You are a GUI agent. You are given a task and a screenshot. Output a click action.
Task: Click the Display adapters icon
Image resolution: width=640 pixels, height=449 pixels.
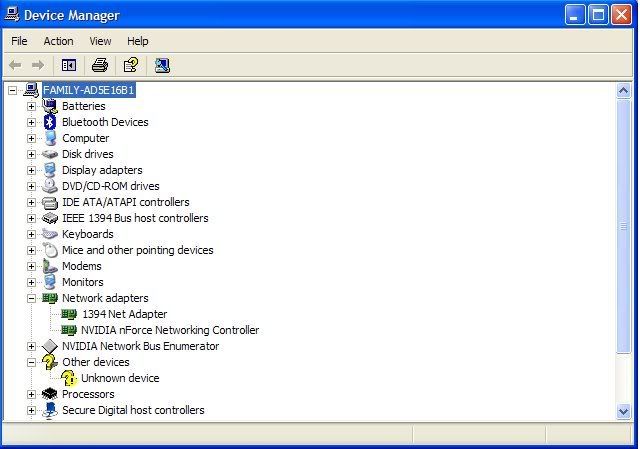50,170
